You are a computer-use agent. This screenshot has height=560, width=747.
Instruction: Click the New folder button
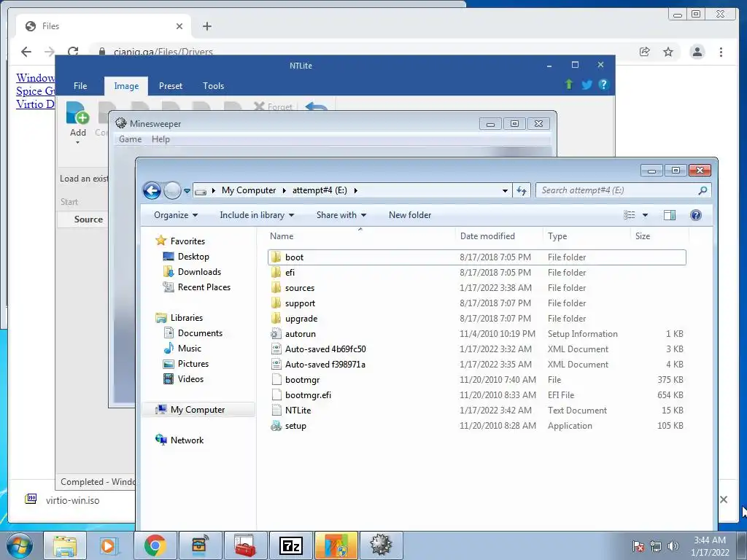(x=410, y=215)
